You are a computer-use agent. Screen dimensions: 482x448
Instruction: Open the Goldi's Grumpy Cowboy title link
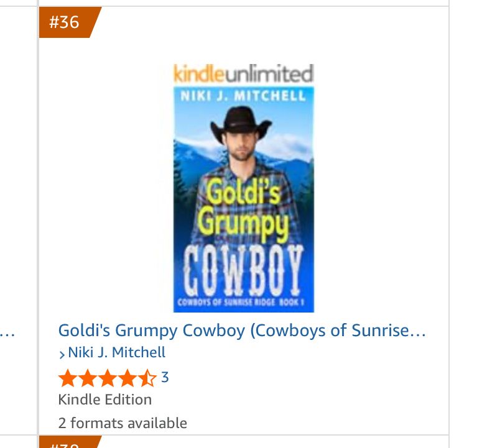pyautogui.click(x=241, y=330)
